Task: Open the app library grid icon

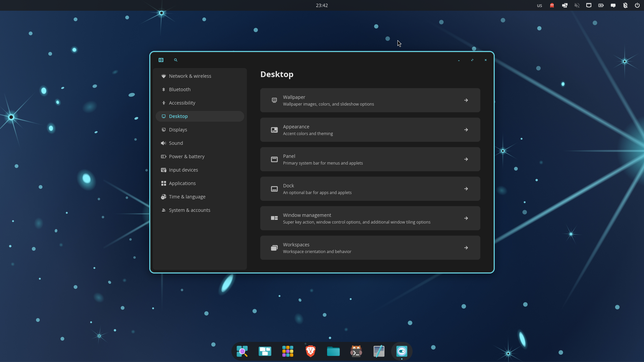Action: point(288,351)
